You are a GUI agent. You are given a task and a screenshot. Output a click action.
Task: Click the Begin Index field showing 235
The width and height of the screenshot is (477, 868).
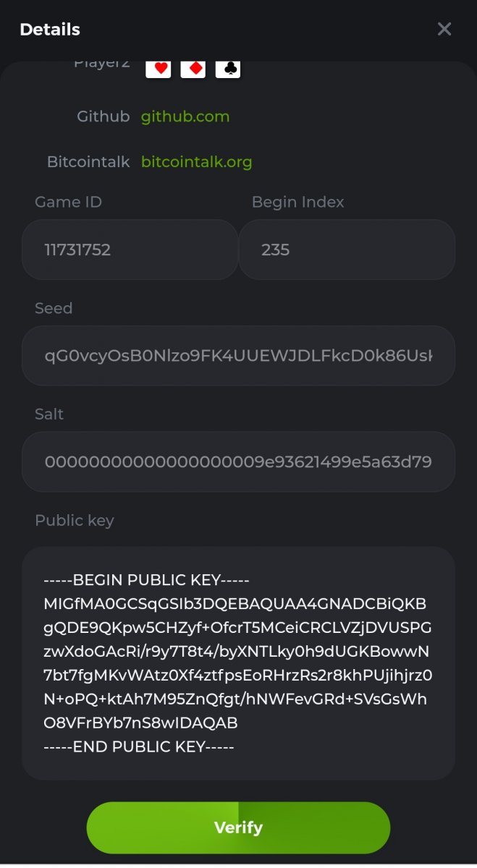[x=347, y=250]
